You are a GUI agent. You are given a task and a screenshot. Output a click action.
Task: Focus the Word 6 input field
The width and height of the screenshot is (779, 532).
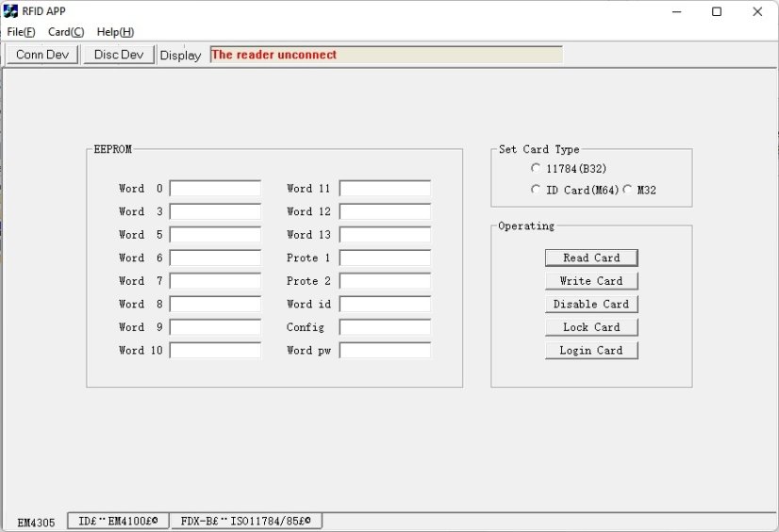215,258
